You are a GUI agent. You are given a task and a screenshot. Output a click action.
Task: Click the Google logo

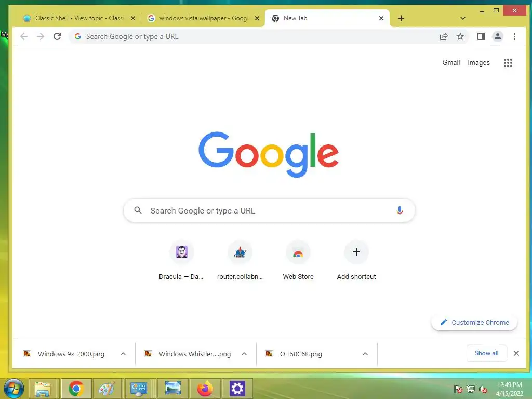269,154
